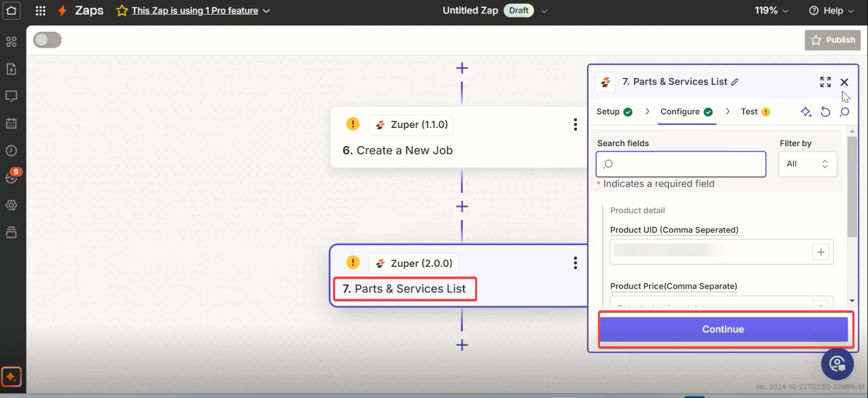Add a step below Parts & Services List

(x=462, y=345)
